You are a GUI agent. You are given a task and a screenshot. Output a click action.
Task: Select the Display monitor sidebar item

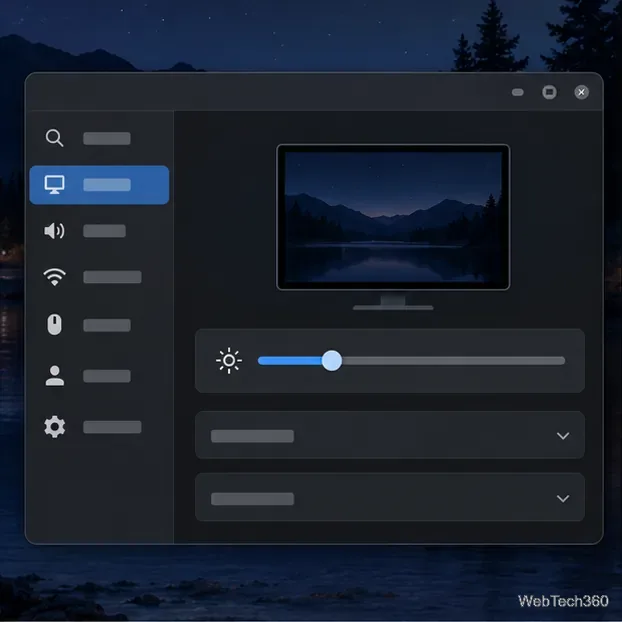[99, 185]
